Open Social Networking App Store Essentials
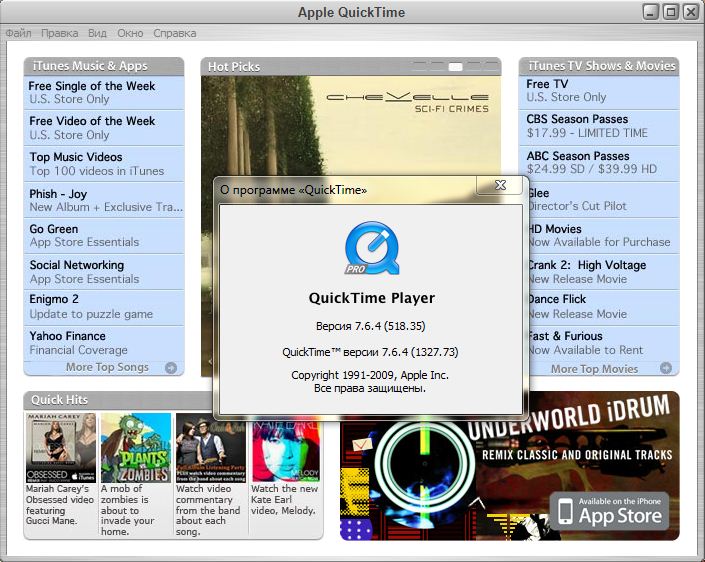 tap(104, 272)
